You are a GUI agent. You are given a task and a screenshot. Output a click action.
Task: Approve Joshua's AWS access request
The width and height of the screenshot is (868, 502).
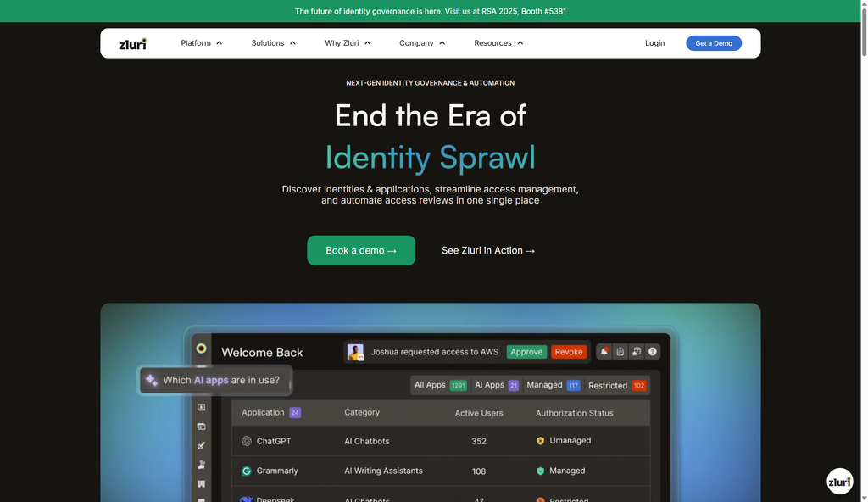526,351
